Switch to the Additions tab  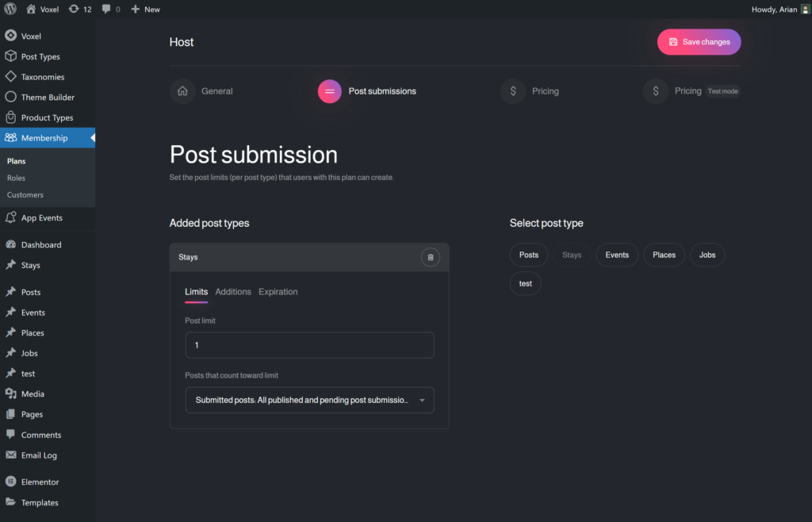(233, 292)
